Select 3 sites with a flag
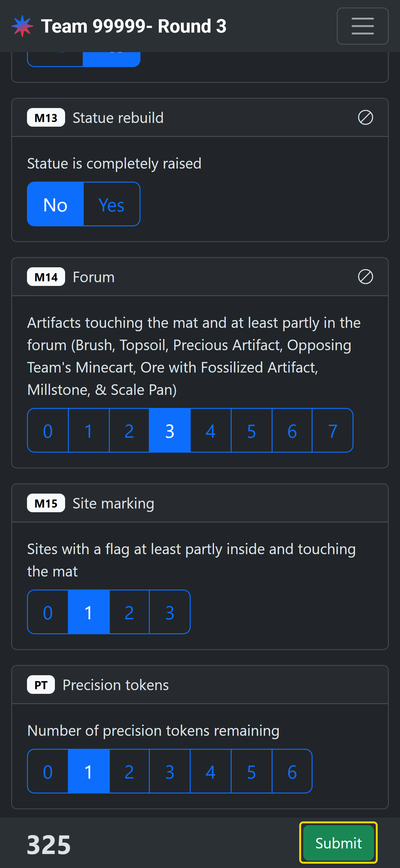 point(170,612)
